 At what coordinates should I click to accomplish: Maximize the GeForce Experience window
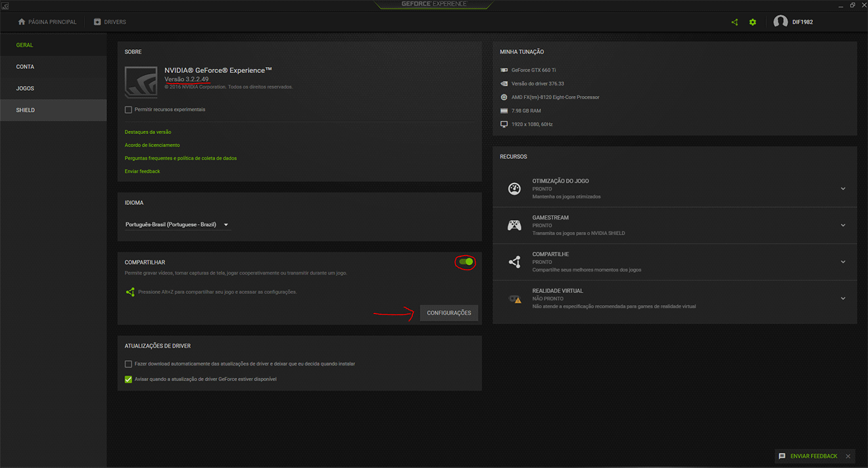tap(852, 5)
